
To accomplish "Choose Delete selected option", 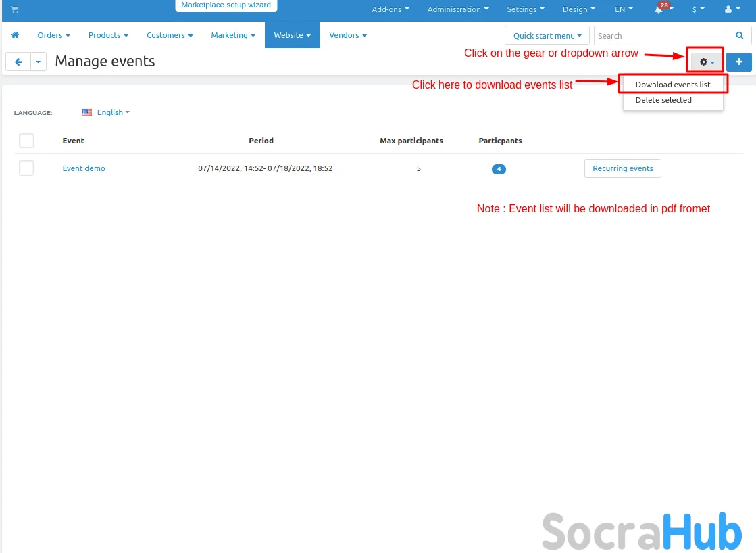I will pyautogui.click(x=663, y=100).
